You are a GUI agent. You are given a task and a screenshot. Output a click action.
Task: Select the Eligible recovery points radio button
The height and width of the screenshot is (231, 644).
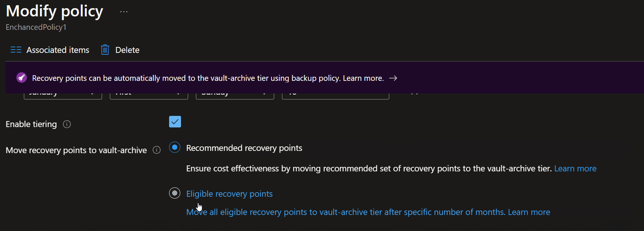[x=174, y=193]
